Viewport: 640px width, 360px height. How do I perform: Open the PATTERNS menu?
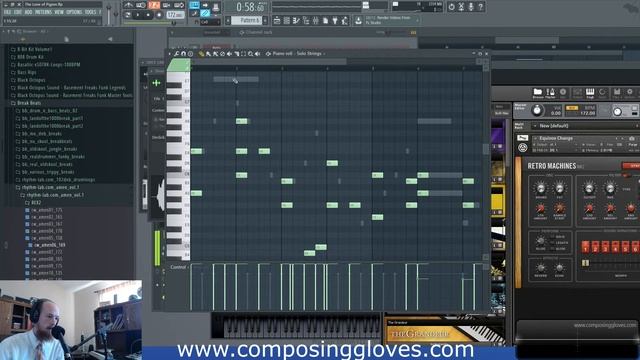43,12
